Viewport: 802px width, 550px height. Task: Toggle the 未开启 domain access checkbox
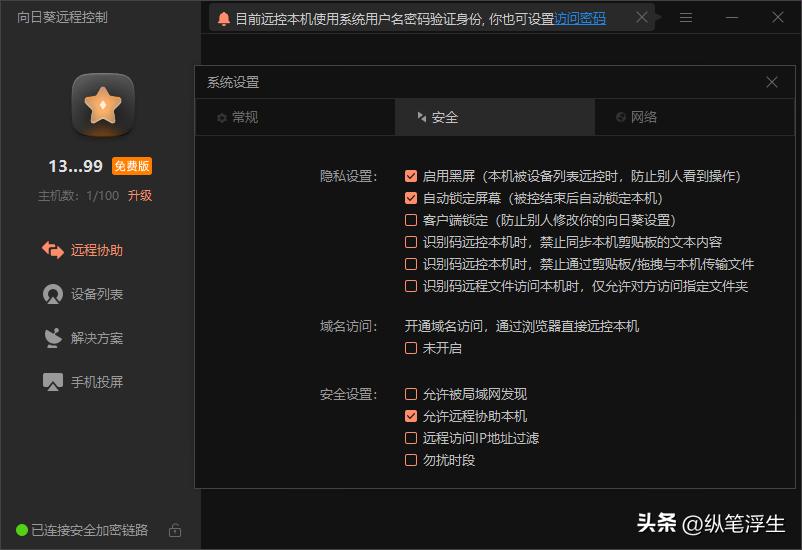pyautogui.click(x=411, y=348)
